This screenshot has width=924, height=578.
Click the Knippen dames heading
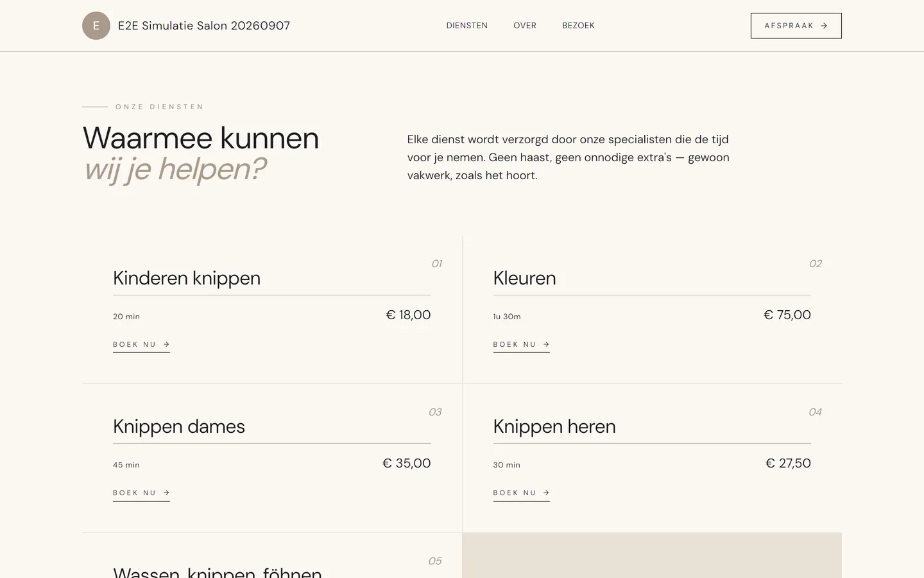coord(179,426)
